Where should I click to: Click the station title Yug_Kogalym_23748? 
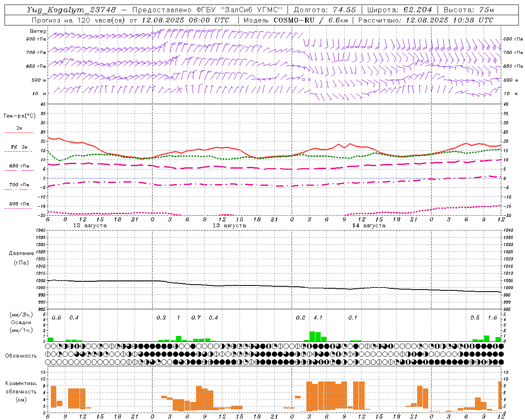pyautogui.click(x=71, y=10)
